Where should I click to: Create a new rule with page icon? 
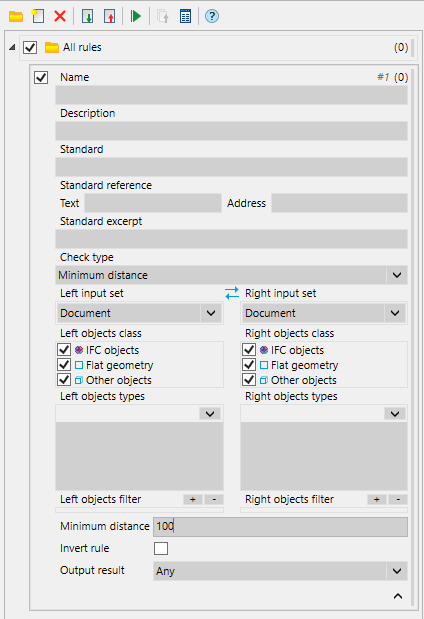pos(38,17)
